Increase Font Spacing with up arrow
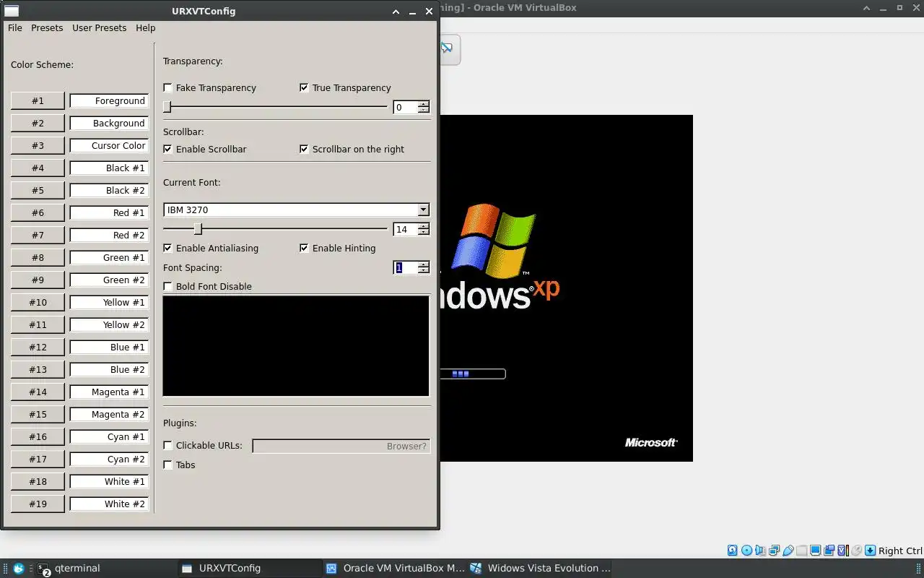Image resolution: width=924 pixels, height=578 pixels. point(424,264)
